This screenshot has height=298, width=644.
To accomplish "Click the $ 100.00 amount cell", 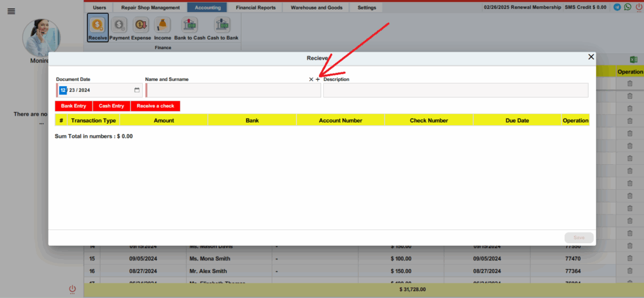I will [x=401, y=258].
